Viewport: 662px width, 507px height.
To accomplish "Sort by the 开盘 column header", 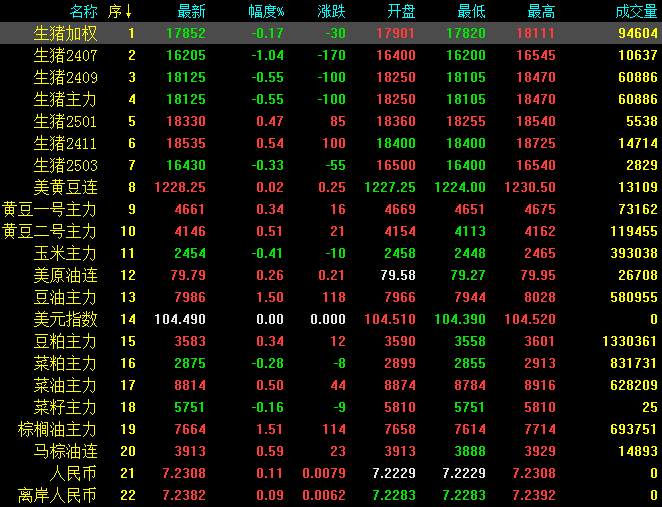I will click(401, 11).
